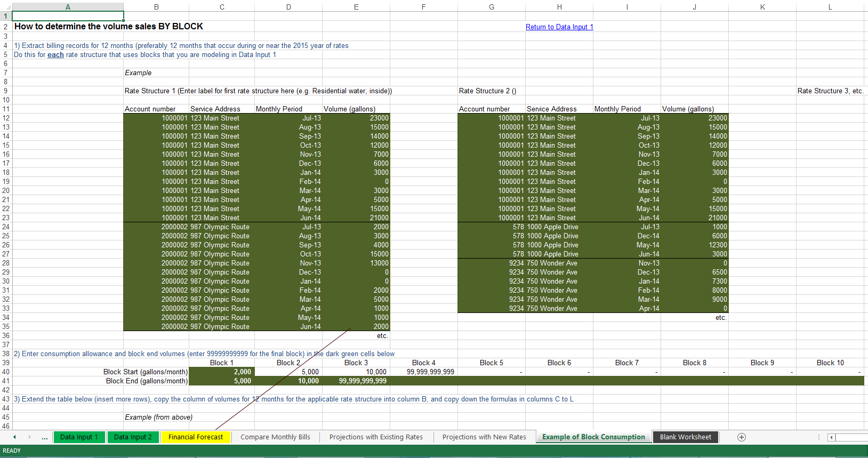Click Rate Structure 1 'Account number' header
Image resolution: width=868 pixels, height=458 pixels.
click(150, 109)
